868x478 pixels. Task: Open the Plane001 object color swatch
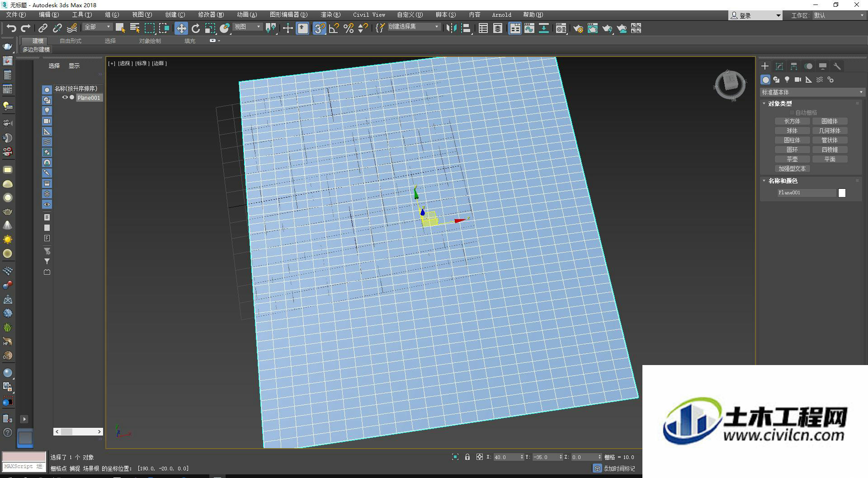(x=842, y=193)
